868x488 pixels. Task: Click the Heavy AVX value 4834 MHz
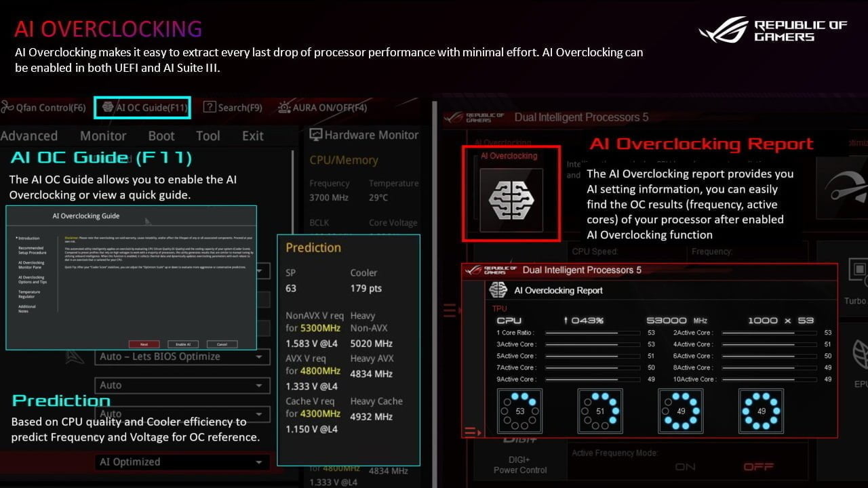(x=371, y=373)
